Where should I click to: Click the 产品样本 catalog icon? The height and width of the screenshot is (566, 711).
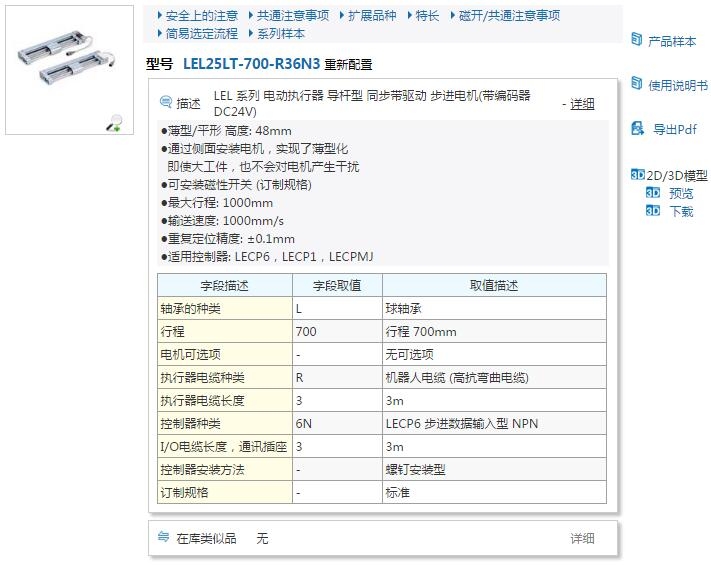tap(635, 40)
